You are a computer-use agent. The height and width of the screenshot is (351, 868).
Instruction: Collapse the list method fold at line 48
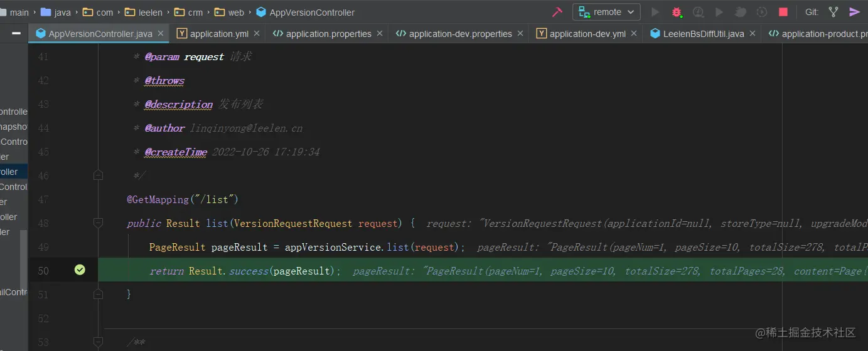coord(98,223)
